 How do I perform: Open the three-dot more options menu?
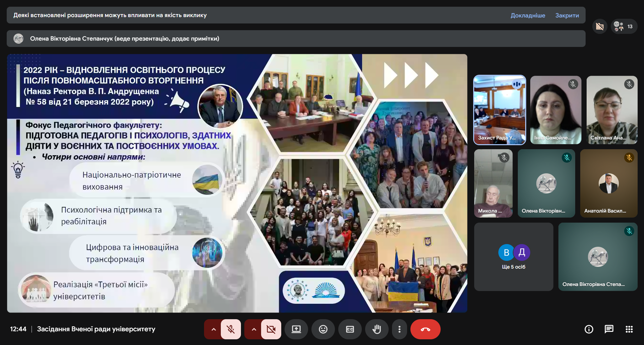pyautogui.click(x=399, y=329)
